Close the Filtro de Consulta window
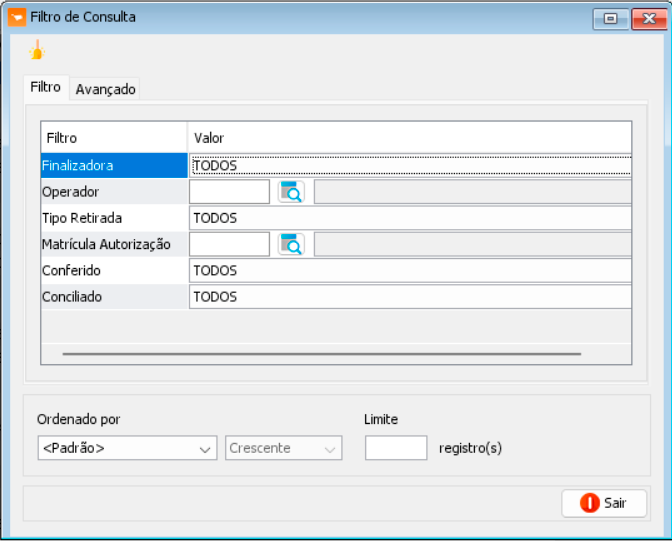672x541 pixels. pyautogui.click(x=649, y=19)
